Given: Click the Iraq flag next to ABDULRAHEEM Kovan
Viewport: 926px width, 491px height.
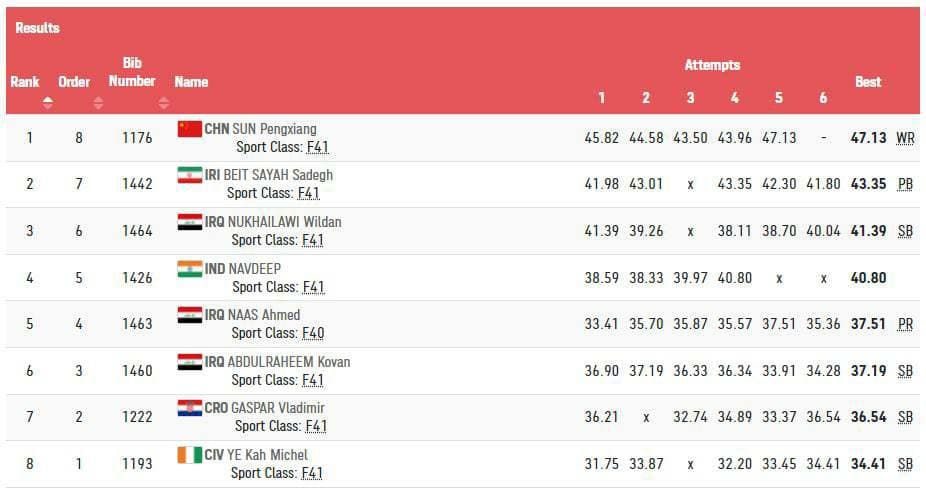Looking at the screenshot, I should tap(189, 361).
